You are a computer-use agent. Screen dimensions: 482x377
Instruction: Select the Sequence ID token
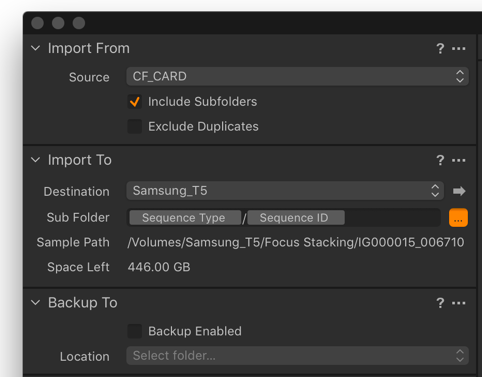[x=296, y=218]
